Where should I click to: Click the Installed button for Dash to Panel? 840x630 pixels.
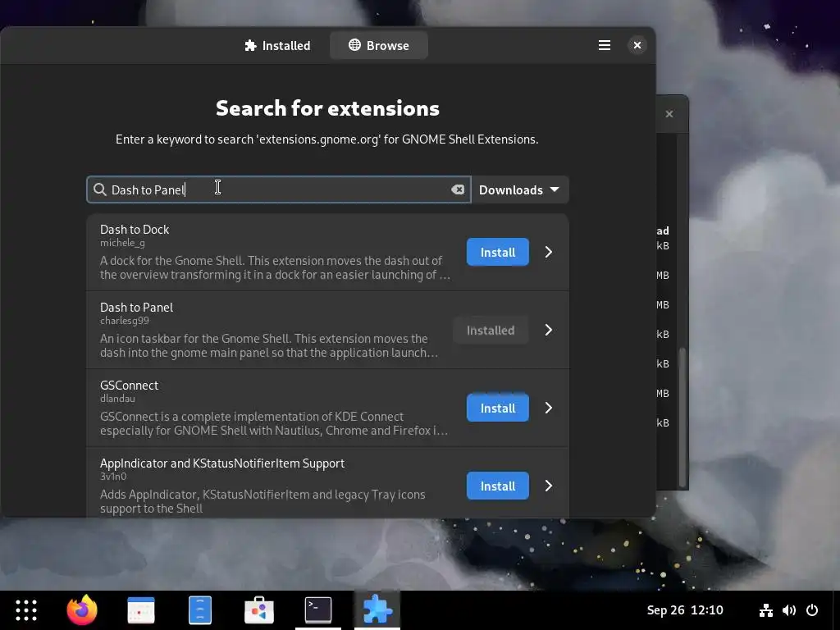(491, 330)
